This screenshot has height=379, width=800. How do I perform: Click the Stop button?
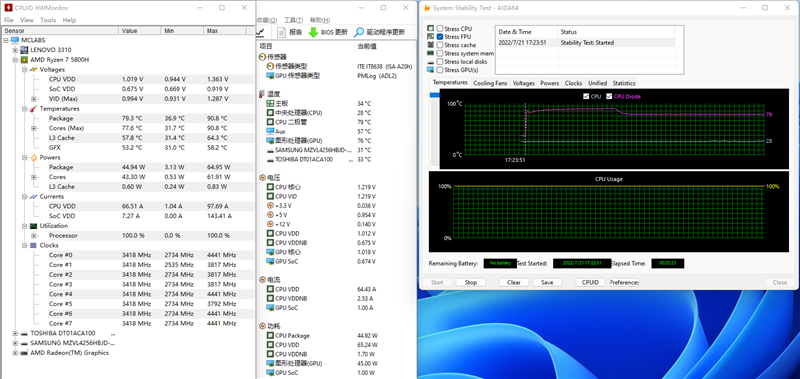[x=470, y=282]
